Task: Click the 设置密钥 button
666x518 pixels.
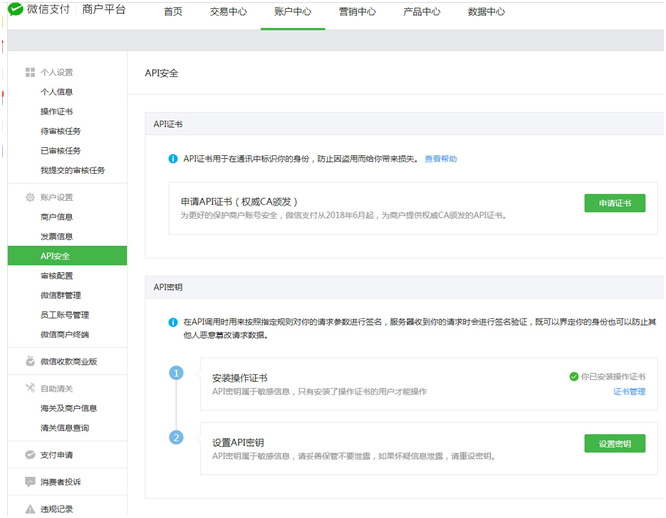Action: (x=615, y=443)
